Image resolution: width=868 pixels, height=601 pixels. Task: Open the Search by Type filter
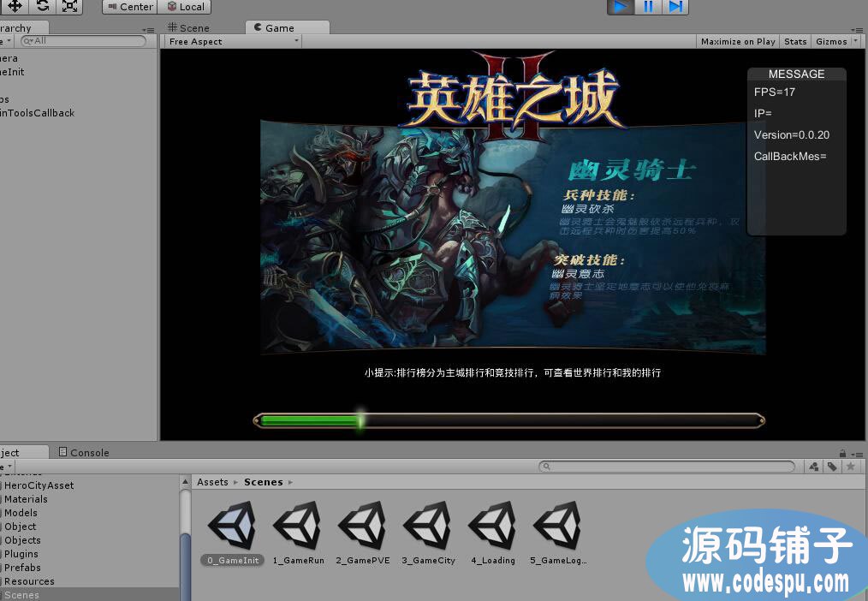click(x=814, y=467)
